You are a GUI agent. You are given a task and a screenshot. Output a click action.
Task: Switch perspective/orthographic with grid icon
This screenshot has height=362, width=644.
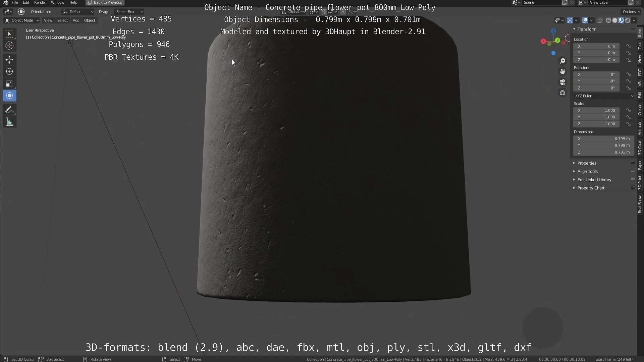click(562, 93)
